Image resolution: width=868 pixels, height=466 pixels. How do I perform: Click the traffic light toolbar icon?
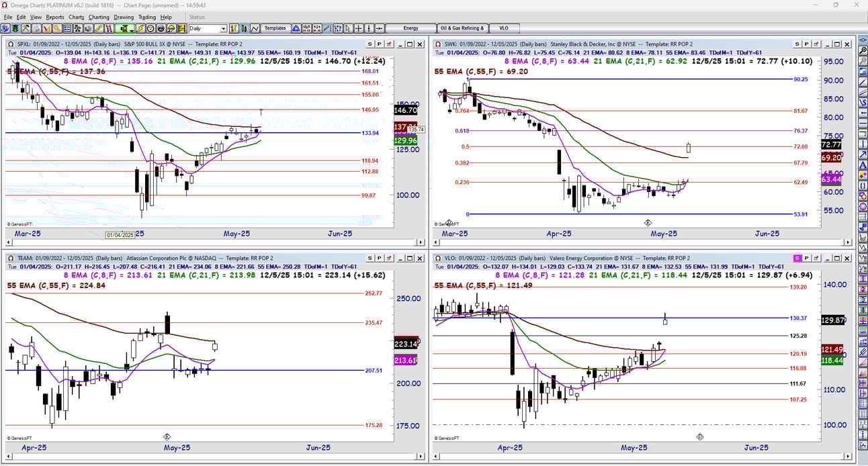click(x=15, y=29)
